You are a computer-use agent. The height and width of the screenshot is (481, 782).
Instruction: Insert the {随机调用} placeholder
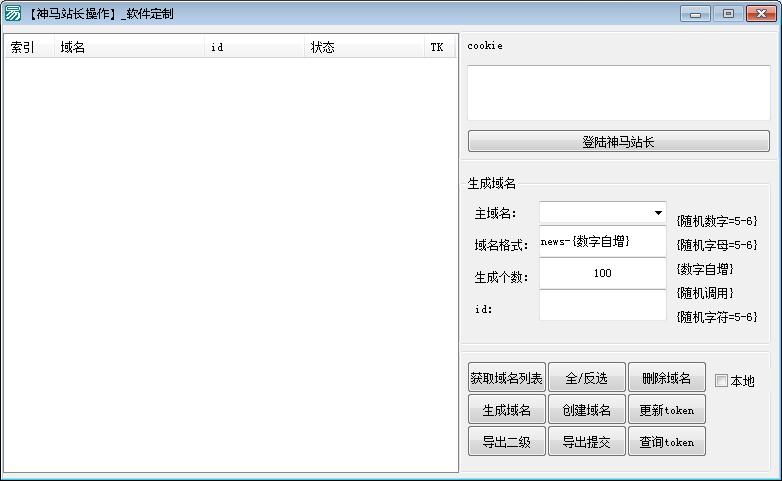(x=705, y=293)
